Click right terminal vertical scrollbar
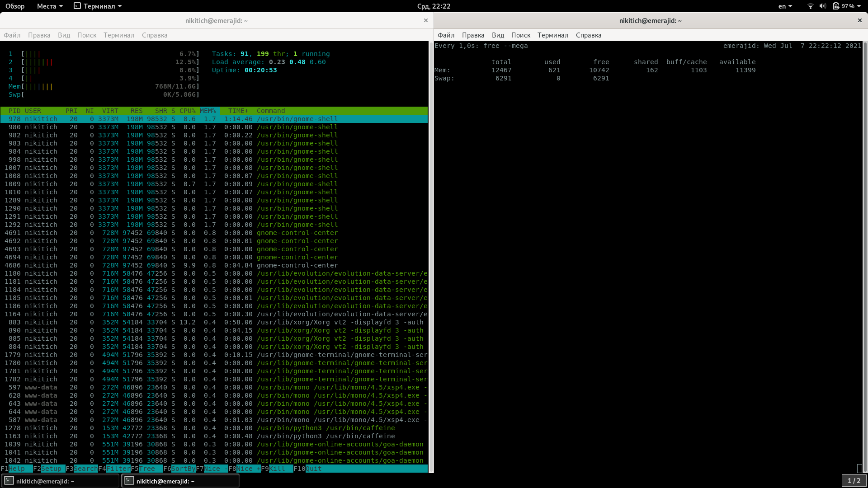 click(865, 257)
